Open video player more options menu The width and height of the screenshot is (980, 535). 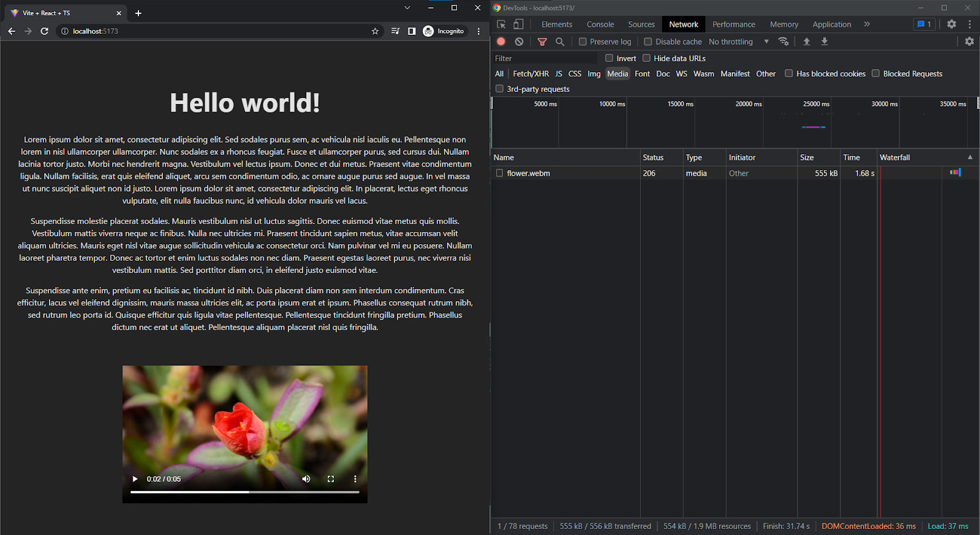point(355,479)
